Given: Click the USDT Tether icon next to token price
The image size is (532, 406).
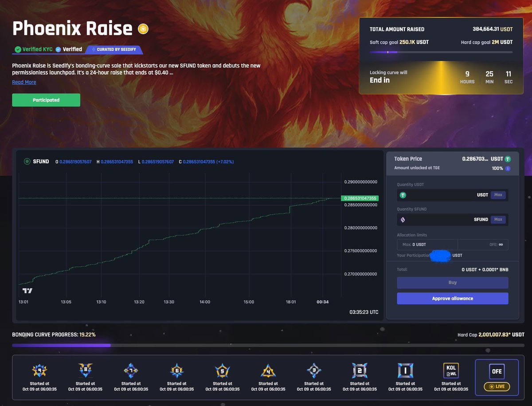Looking at the screenshot, I should pos(508,159).
